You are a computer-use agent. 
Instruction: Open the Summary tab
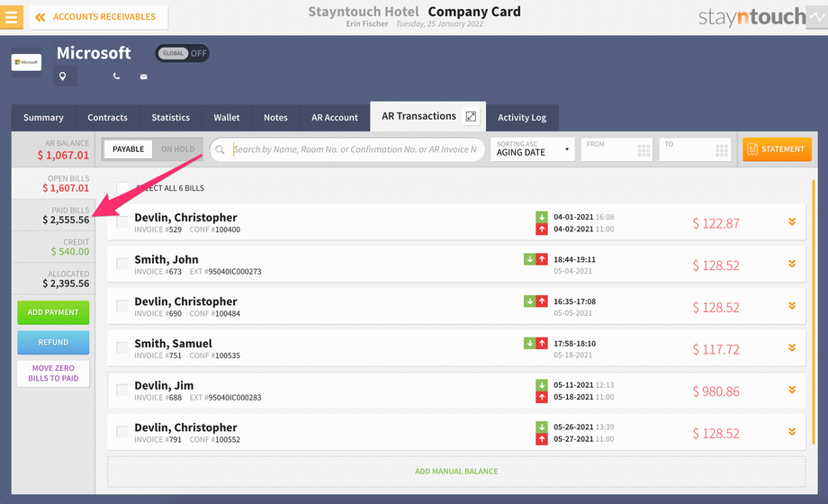[43, 117]
